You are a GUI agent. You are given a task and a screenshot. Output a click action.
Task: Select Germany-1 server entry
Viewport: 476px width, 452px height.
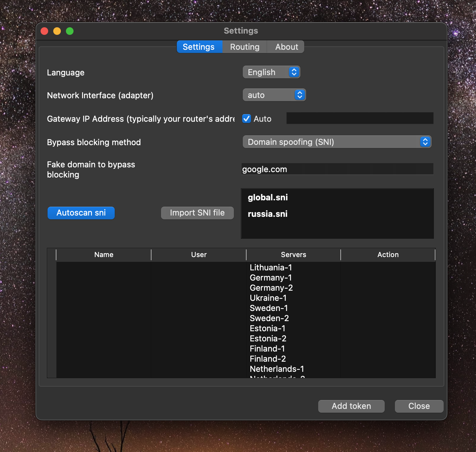tap(271, 278)
